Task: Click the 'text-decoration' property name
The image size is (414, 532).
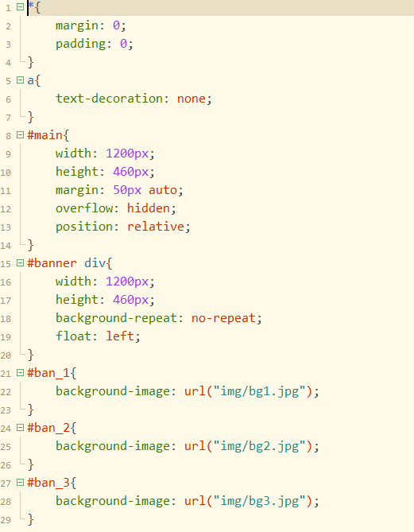Action: 109,99
